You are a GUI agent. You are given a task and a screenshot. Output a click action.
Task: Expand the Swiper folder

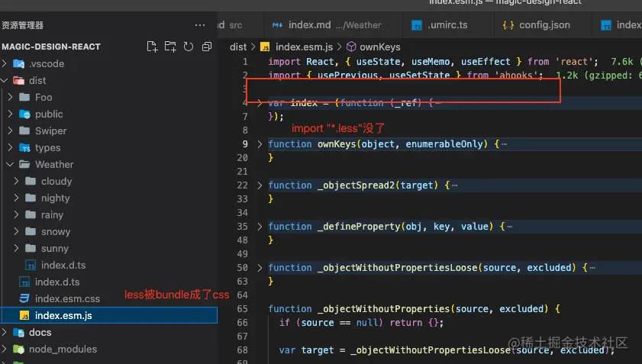pyautogui.click(x=11, y=130)
